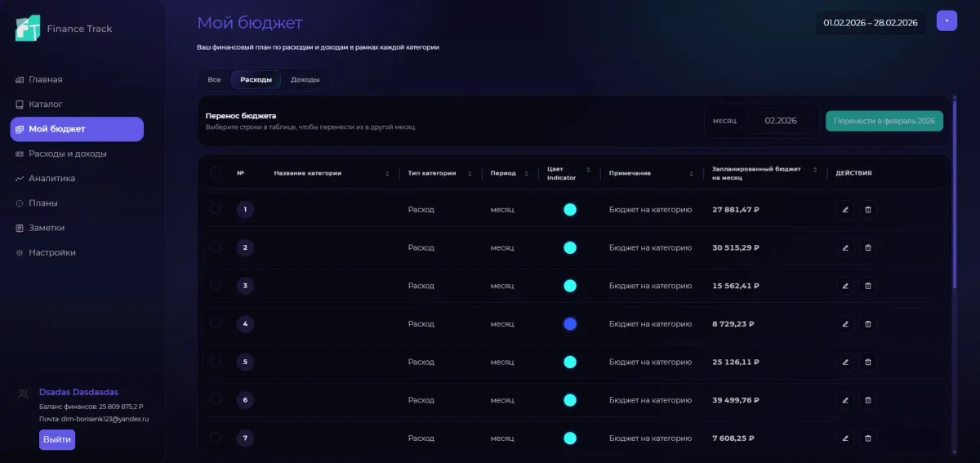
Task: Switch to the Все tab
Action: (214, 79)
